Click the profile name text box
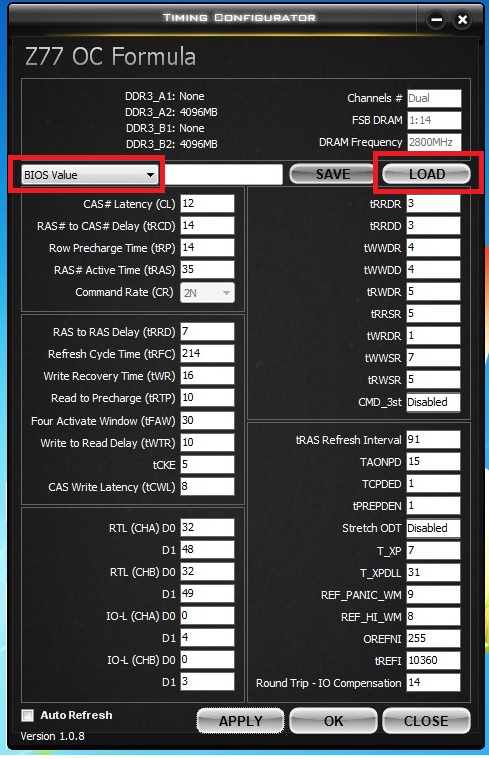The width and height of the screenshot is (489, 759). coord(223,174)
